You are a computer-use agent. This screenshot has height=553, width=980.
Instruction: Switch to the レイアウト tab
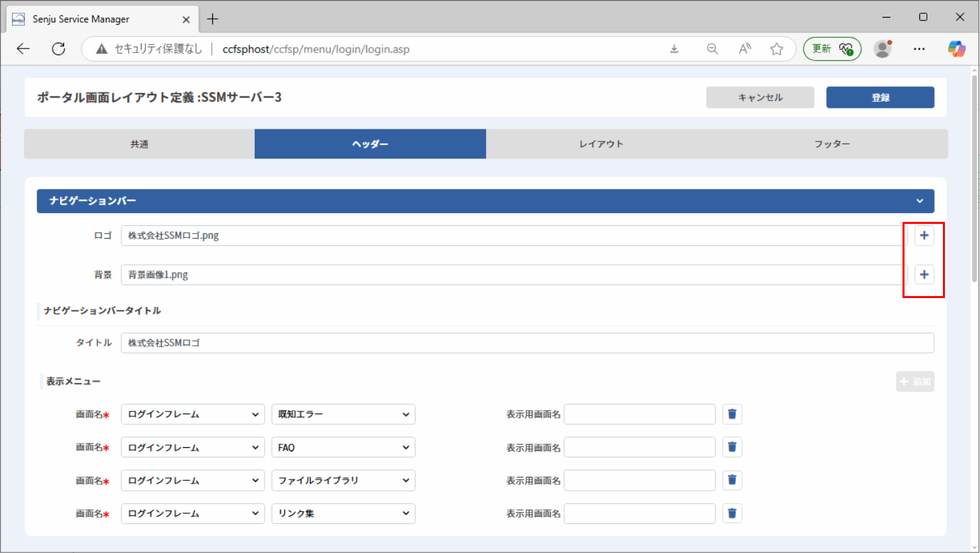[x=601, y=144]
